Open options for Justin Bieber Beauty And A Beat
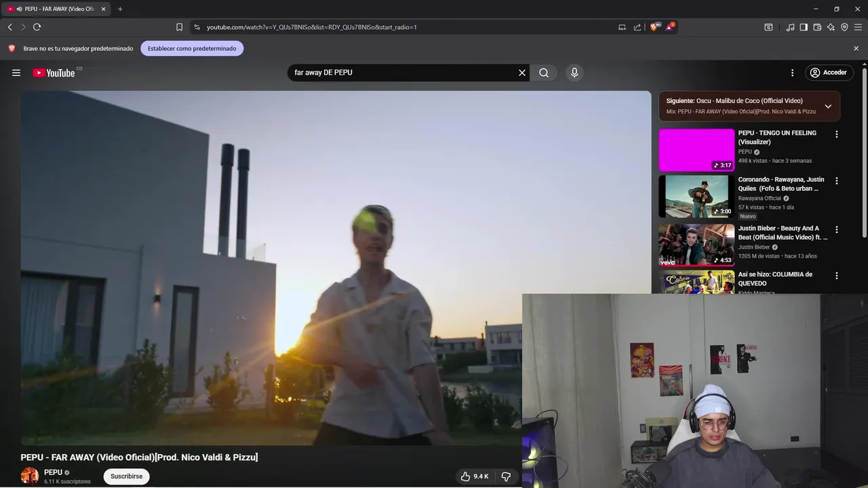 pyautogui.click(x=836, y=230)
